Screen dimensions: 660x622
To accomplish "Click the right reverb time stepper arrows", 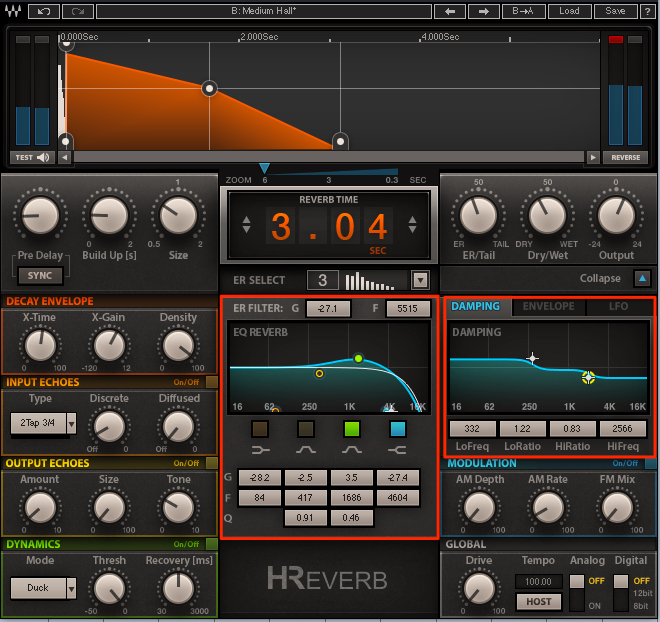I will tap(412, 224).
